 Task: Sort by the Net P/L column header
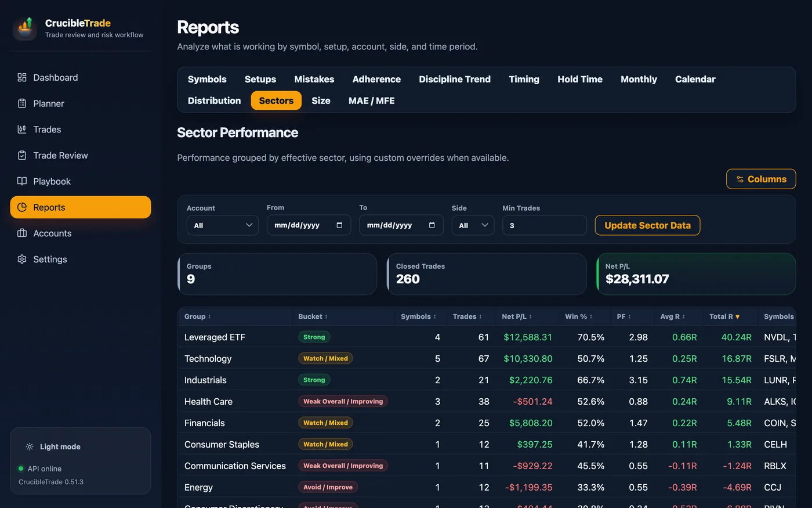[517, 316]
